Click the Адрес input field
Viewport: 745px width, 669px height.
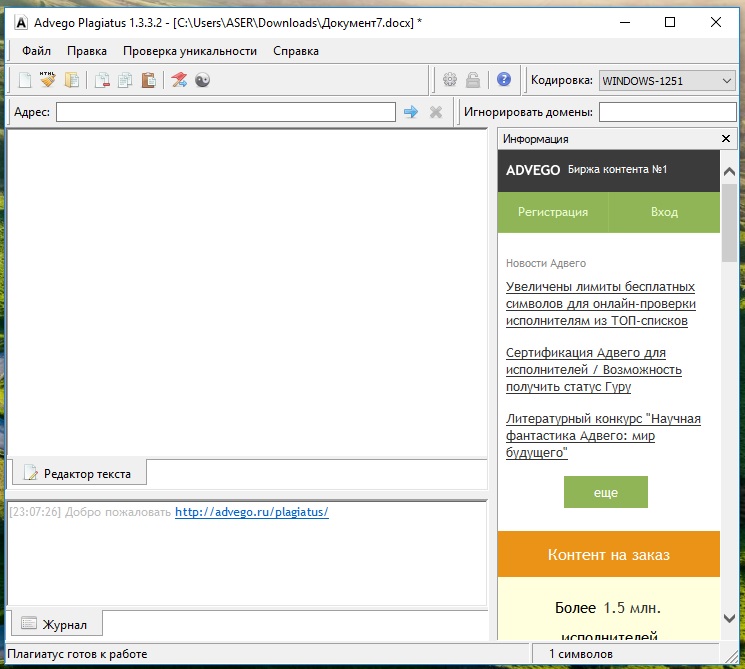pyautogui.click(x=226, y=112)
